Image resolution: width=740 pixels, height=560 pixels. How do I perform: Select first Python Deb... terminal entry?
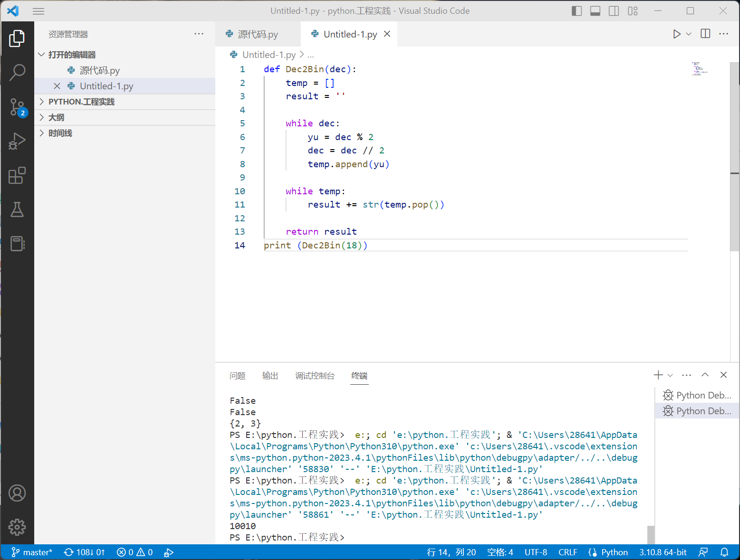click(x=697, y=395)
